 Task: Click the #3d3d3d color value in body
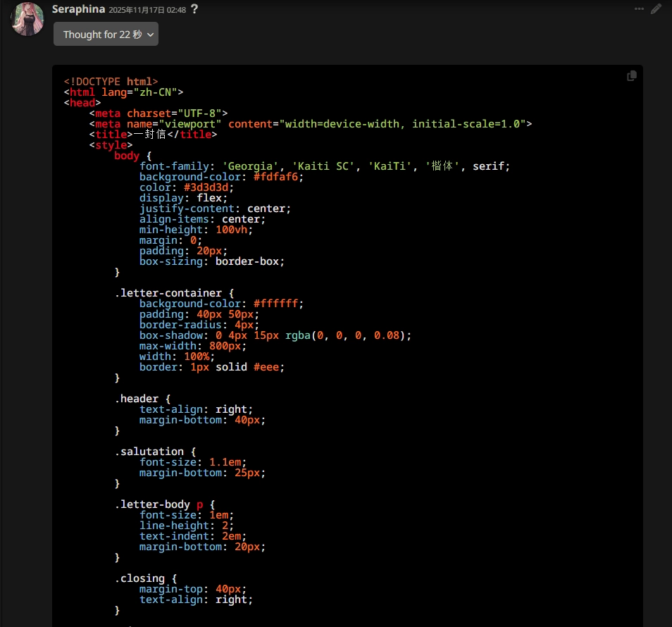[x=208, y=187]
